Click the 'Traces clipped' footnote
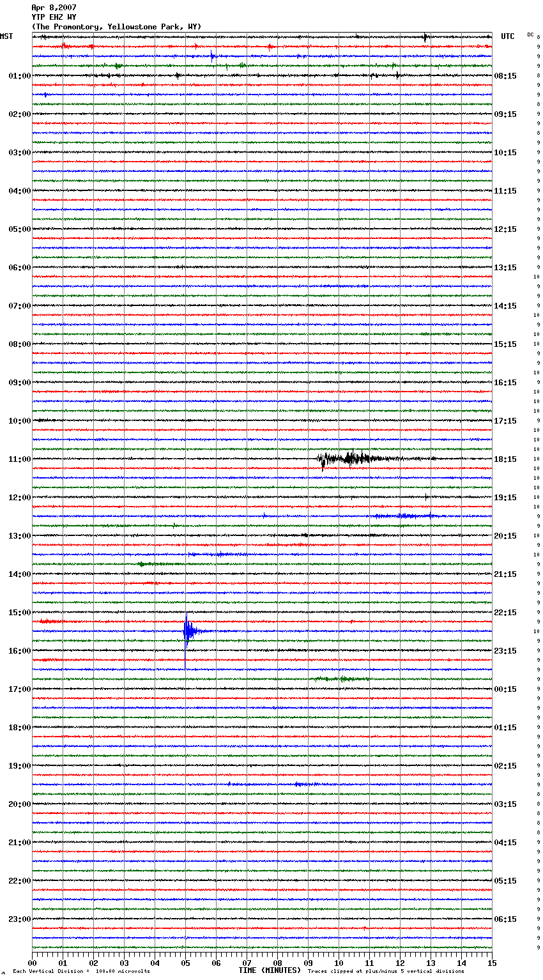 click(386, 972)
